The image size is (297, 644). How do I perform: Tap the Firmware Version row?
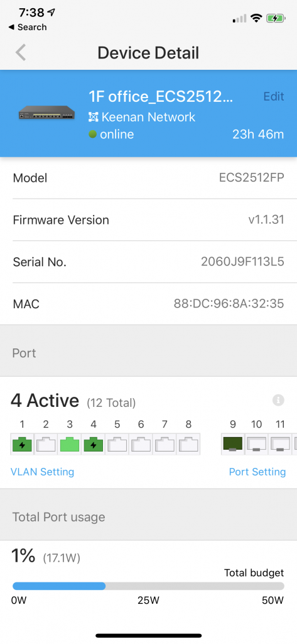[148, 220]
